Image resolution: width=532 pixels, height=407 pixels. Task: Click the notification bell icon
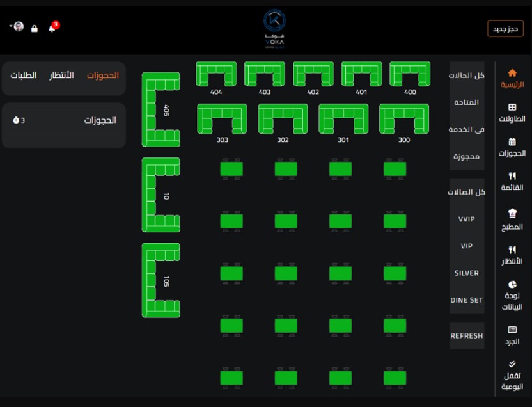click(52, 28)
